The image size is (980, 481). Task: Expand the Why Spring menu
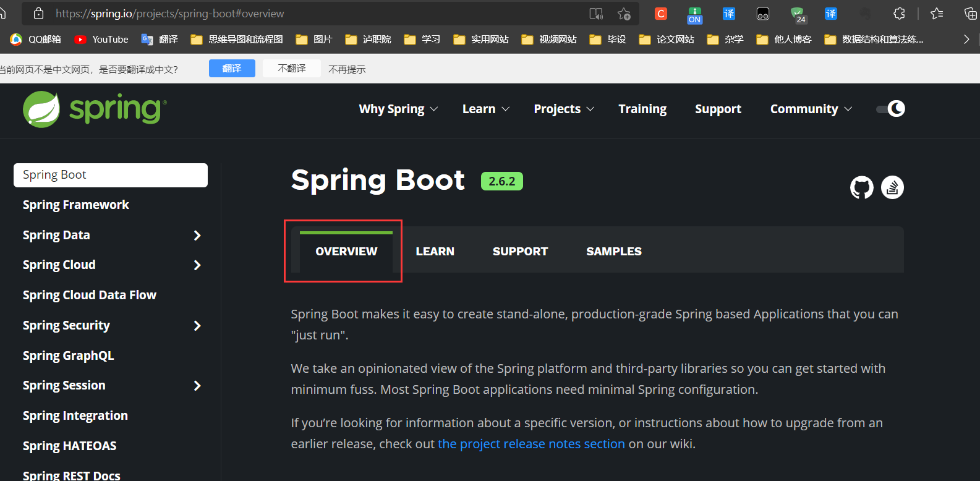click(398, 109)
